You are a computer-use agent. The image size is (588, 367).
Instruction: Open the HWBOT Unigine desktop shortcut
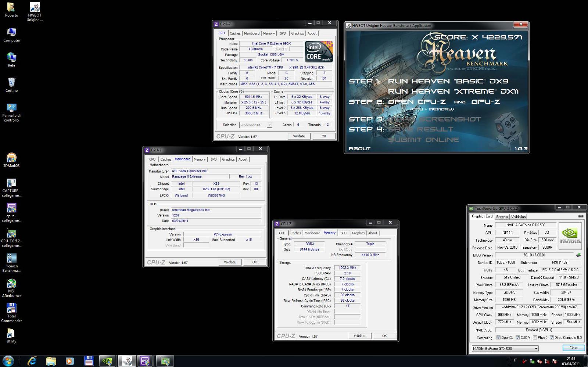pyautogui.click(x=35, y=12)
